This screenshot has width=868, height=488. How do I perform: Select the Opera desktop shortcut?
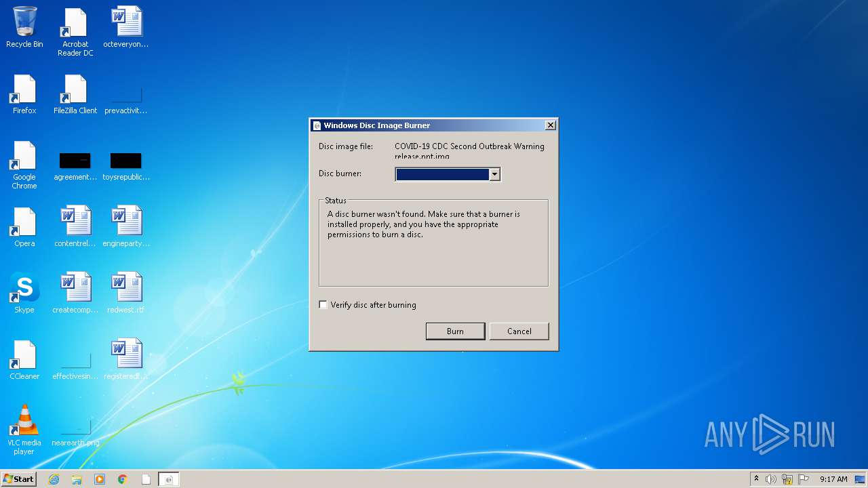(x=24, y=227)
